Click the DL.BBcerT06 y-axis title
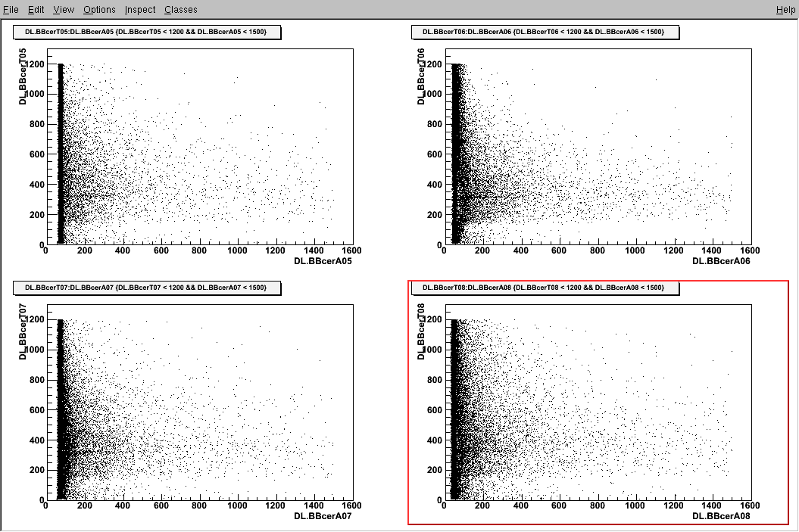 coord(421,77)
